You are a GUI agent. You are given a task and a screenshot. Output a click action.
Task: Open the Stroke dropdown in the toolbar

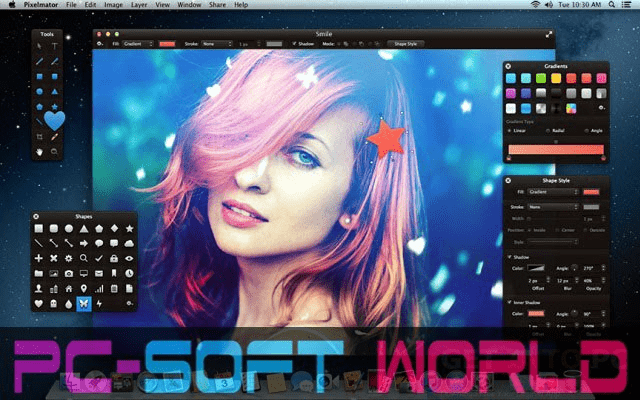coord(217,44)
